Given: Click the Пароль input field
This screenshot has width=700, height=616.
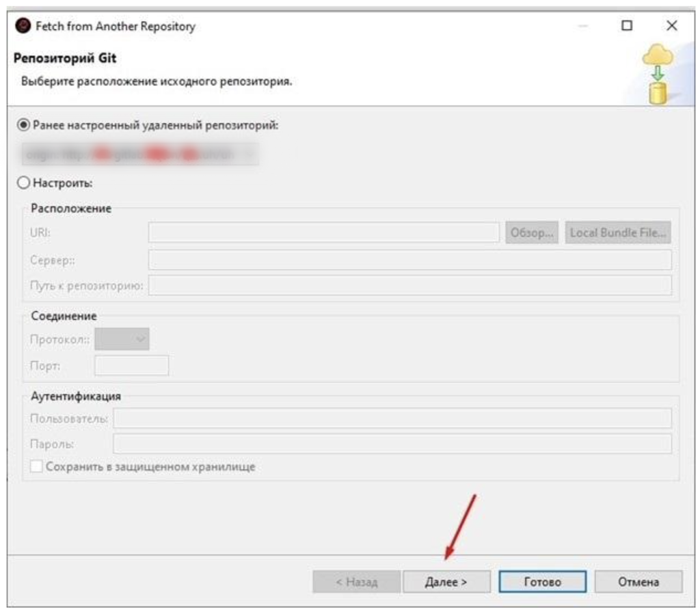Looking at the screenshot, I should [x=392, y=444].
